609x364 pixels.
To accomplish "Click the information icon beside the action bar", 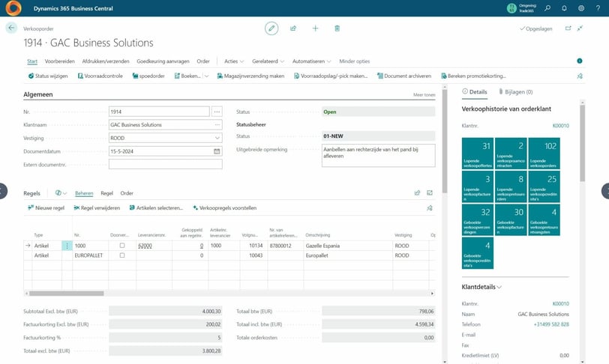I will (x=580, y=61).
